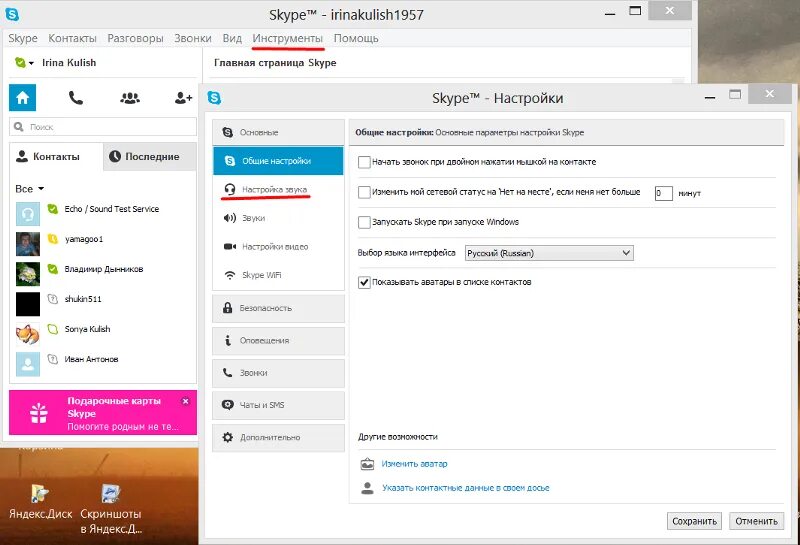Click the lock icon beside Безопасность

(228, 308)
